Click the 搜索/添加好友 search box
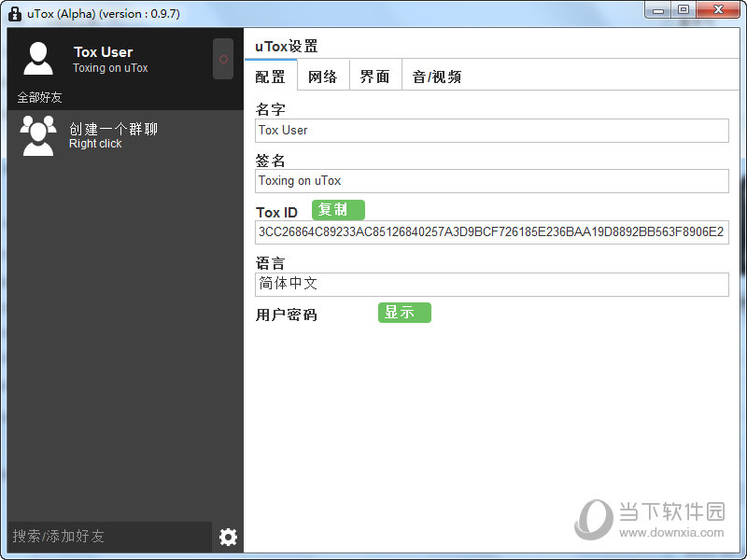Screen dimensions: 747x560 click(110, 536)
